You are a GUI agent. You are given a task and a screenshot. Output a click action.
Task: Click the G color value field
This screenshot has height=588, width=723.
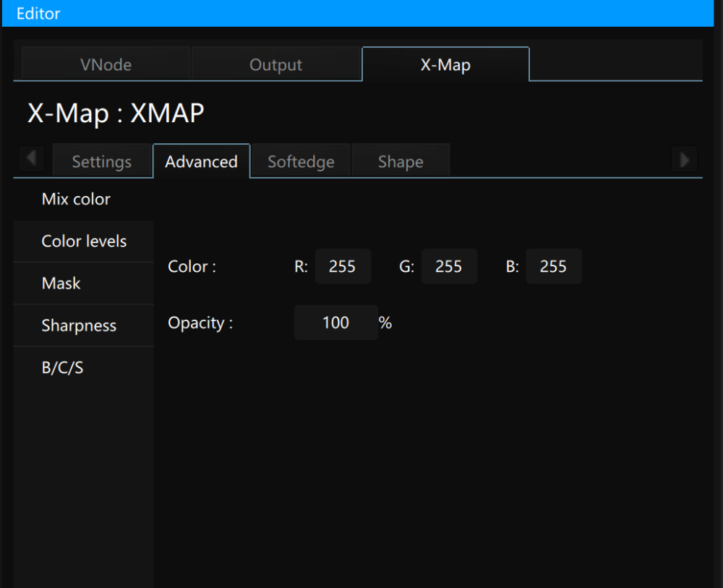tap(449, 266)
